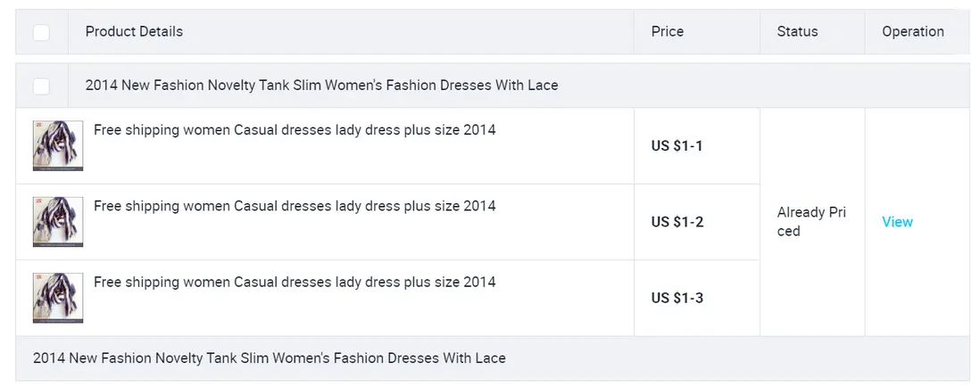Click the third product's title text

click(295, 282)
